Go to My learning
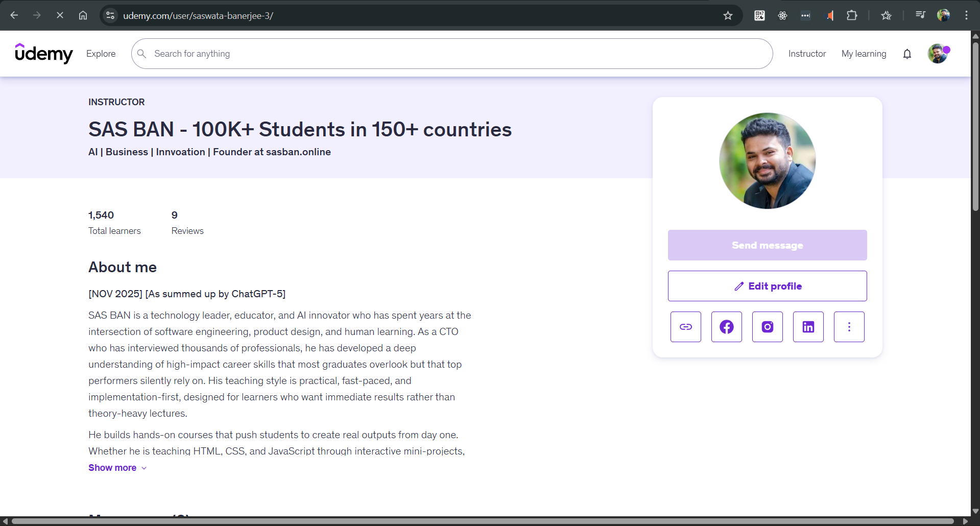Viewport: 980px width, 526px height. tap(864, 54)
